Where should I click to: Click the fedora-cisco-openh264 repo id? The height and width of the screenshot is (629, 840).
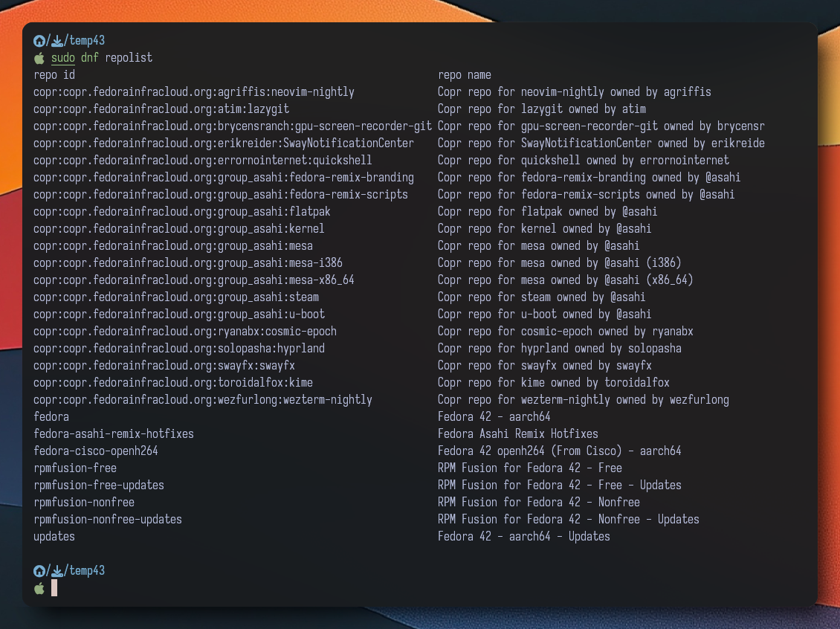click(x=95, y=451)
